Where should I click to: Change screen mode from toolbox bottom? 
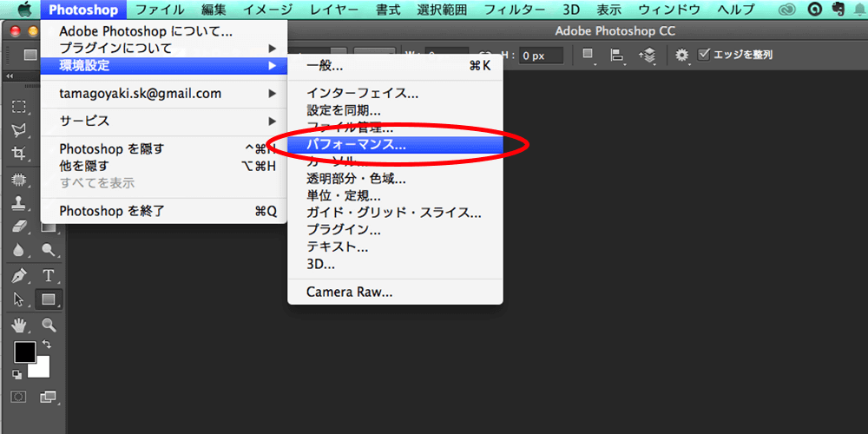point(48,397)
